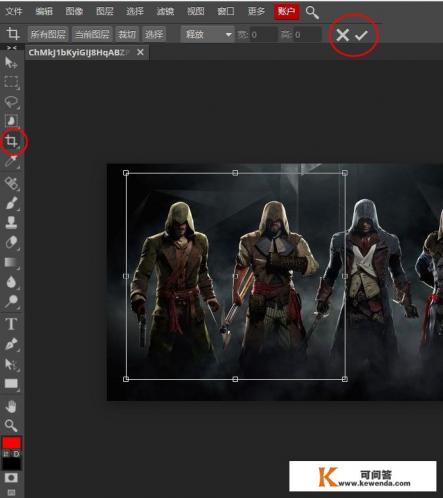
Task: Open the 选择 menu in the menu bar
Action: coord(135,11)
